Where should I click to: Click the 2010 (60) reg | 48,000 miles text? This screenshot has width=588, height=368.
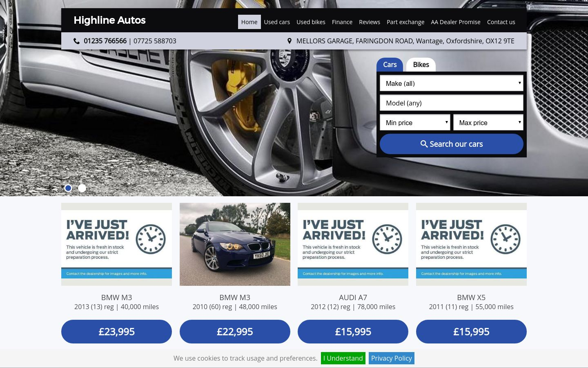(x=235, y=307)
